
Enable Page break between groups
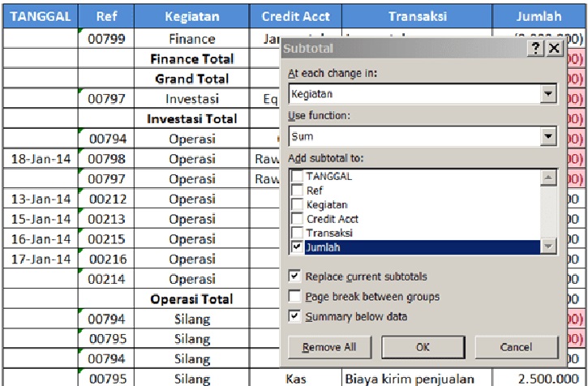294,297
